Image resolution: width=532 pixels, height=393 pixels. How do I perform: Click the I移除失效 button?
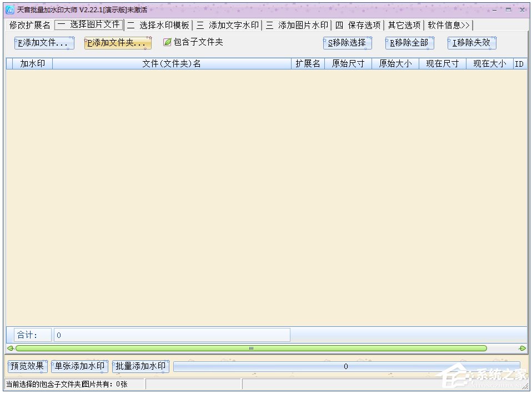(472, 43)
